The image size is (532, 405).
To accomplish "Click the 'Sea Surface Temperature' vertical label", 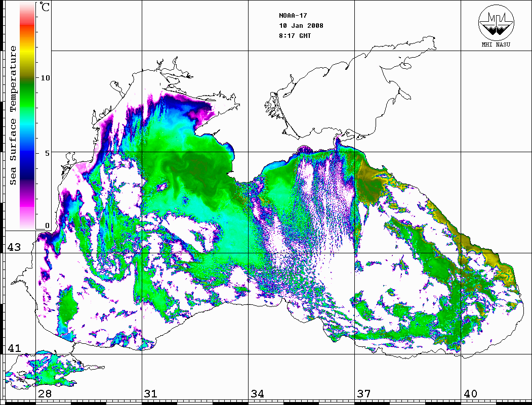I will coord(13,115).
